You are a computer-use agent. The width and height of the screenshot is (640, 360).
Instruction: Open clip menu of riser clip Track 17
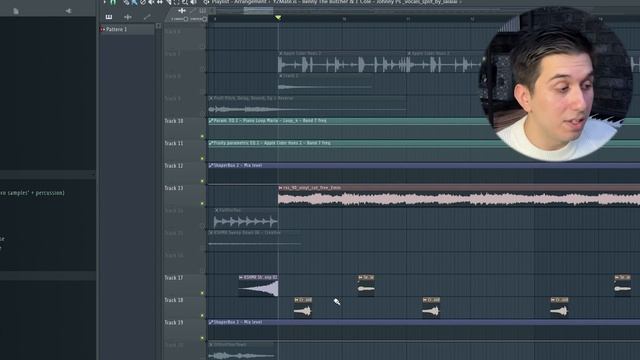click(241, 278)
